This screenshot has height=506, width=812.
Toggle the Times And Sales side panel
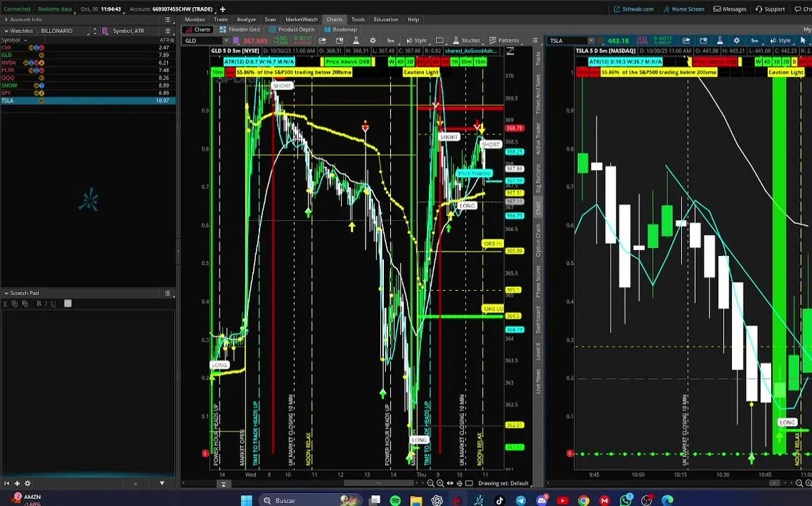pyautogui.click(x=538, y=94)
